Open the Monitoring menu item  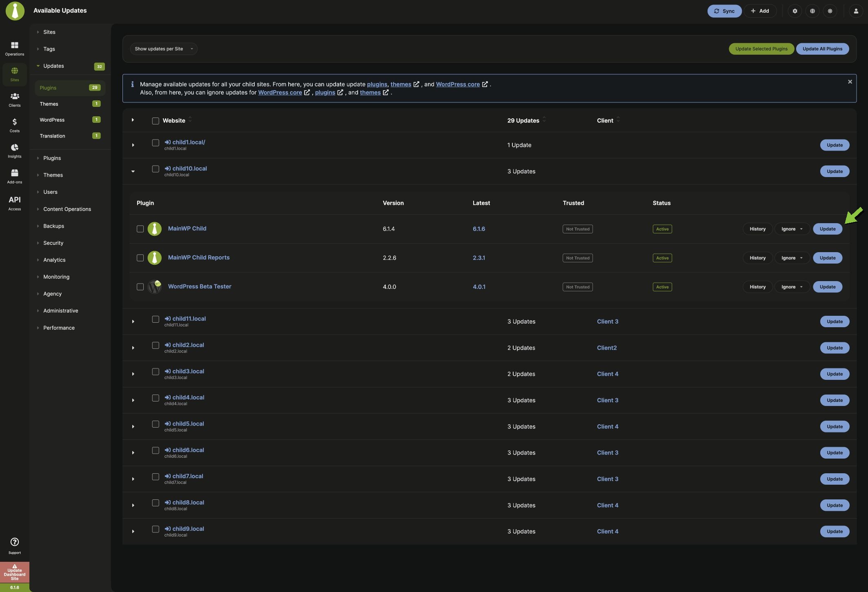[x=56, y=277]
